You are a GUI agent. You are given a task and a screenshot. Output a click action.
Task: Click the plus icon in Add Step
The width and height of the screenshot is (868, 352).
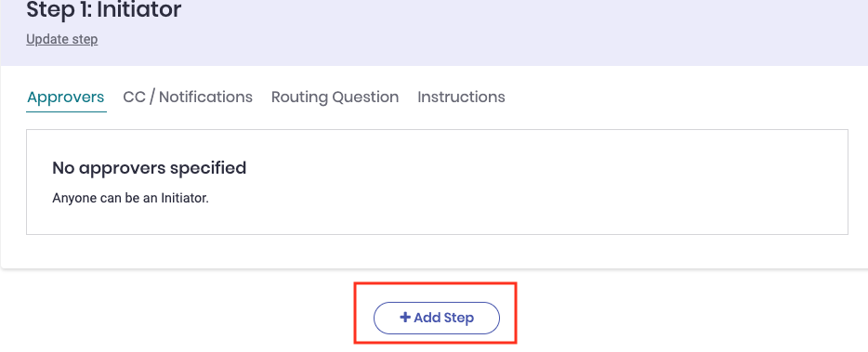click(x=405, y=318)
